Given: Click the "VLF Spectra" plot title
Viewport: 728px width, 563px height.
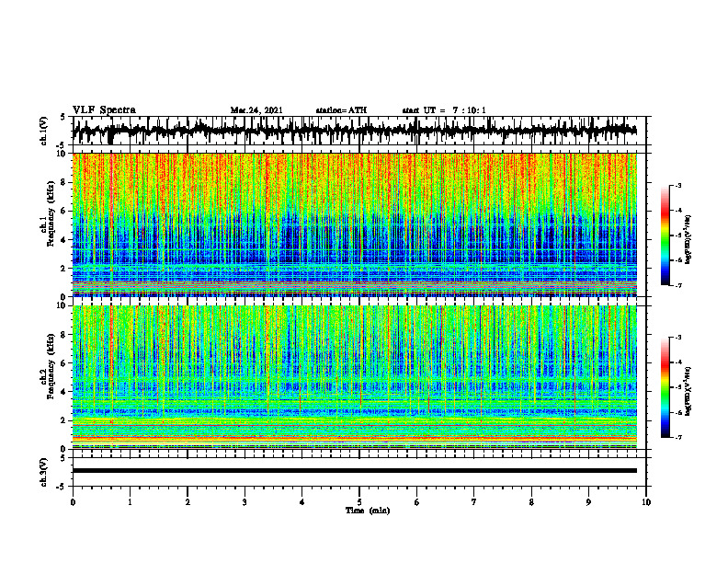Looking at the screenshot, I should (x=104, y=110).
